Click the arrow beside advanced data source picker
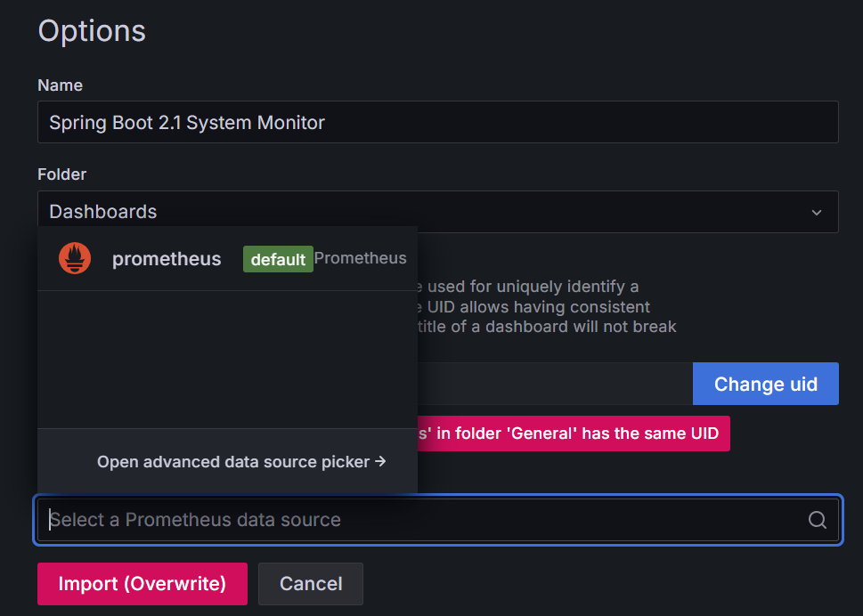863x616 pixels. coord(380,461)
